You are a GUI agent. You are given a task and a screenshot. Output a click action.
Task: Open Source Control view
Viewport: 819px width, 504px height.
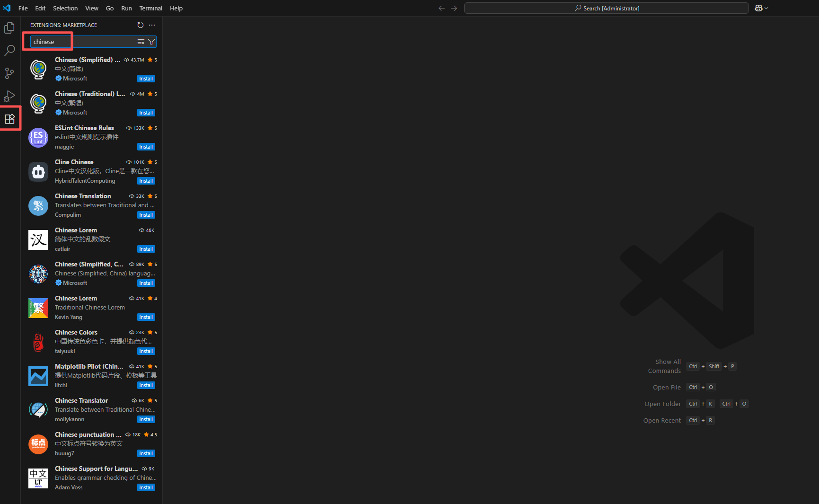click(9, 73)
